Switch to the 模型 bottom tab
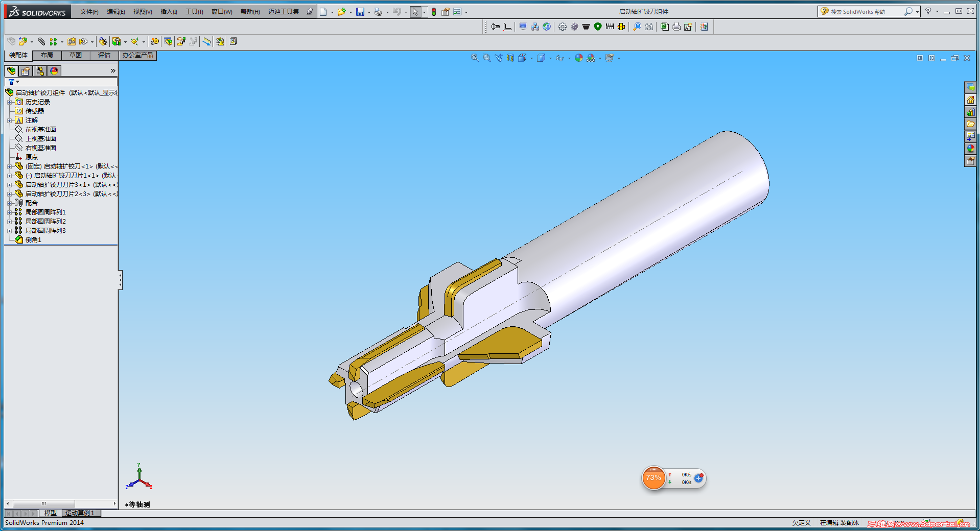Viewport: 980px width, 531px height. tap(51, 513)
